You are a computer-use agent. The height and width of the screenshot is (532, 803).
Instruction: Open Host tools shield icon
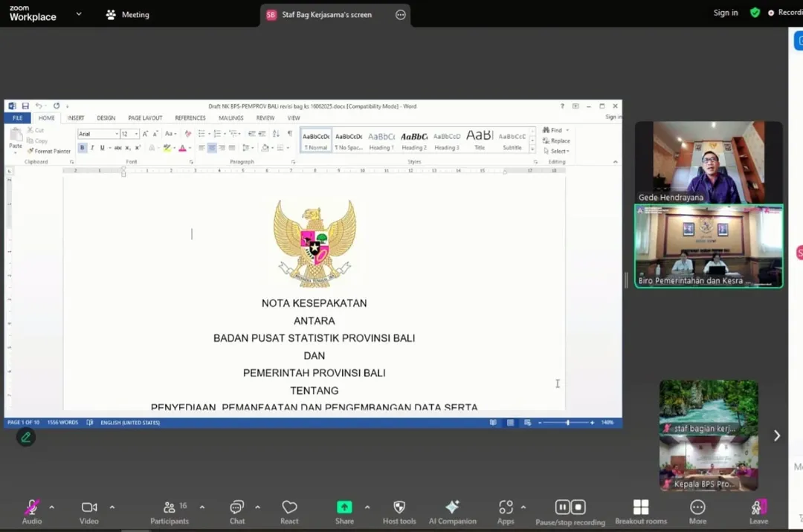[399, 508]
